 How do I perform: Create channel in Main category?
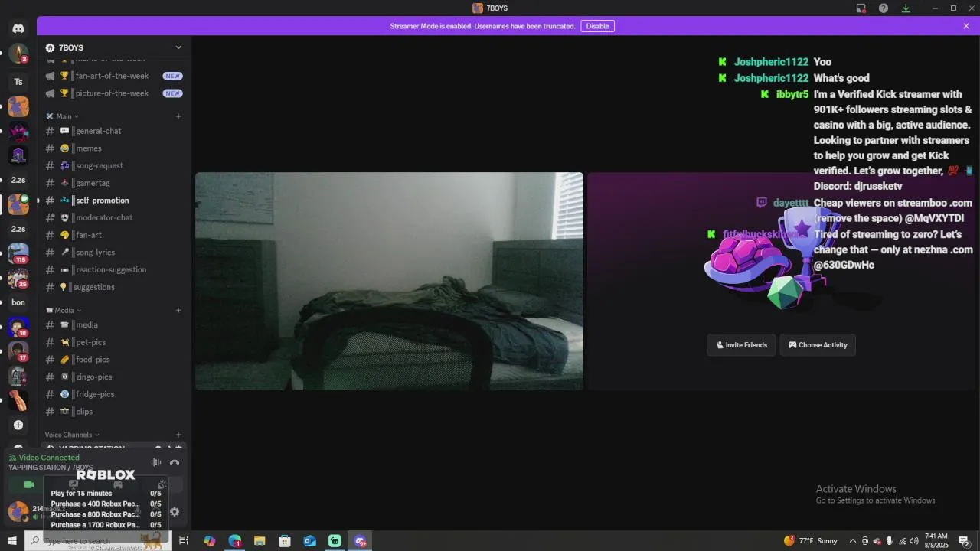coord(178,116)
